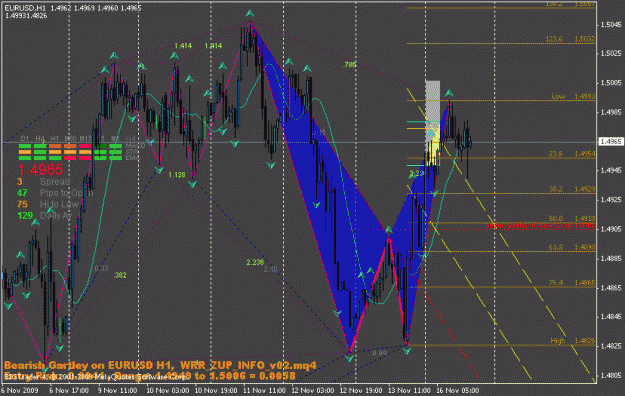Click the grey shaded rectangle near 13 Nov
The width and height of the screenshot is (625, 396).
coord(432,104)
